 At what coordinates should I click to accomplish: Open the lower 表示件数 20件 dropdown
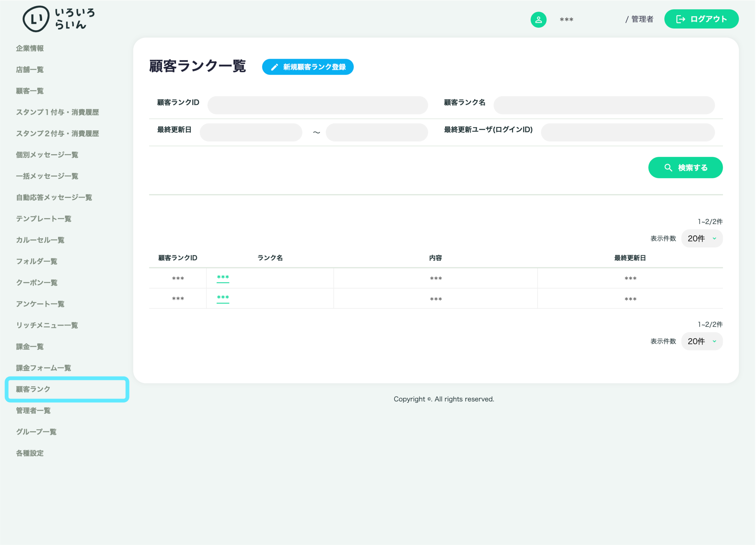(x=702, y=341)
